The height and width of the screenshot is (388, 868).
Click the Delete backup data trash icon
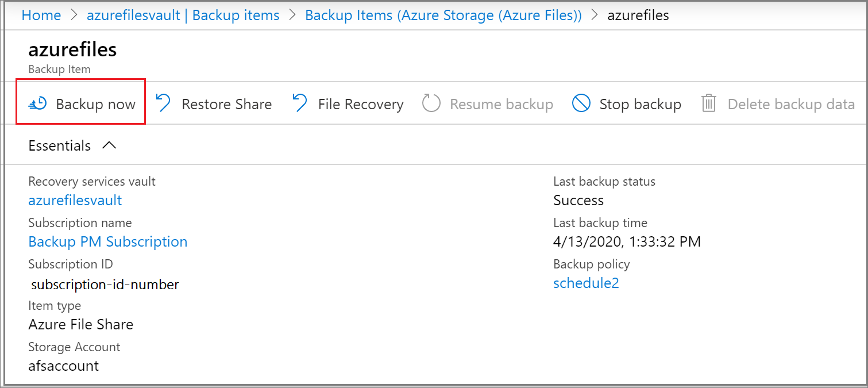(x=709, y=104)
